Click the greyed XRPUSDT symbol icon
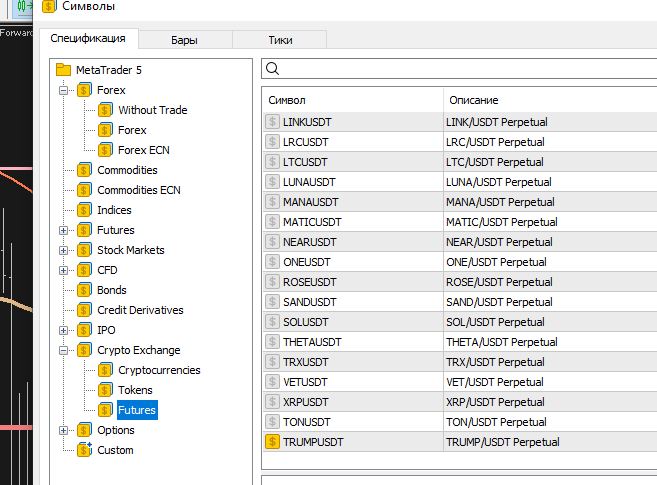657x485 pixels. [x=272, y=402]
